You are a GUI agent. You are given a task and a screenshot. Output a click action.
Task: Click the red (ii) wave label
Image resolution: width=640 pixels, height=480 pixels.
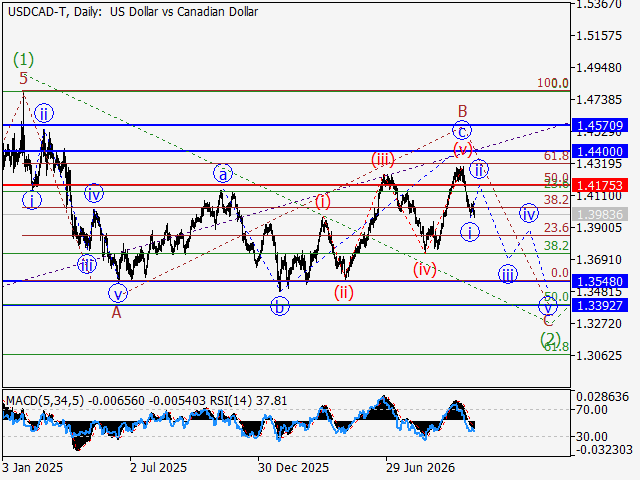(344, 293)
